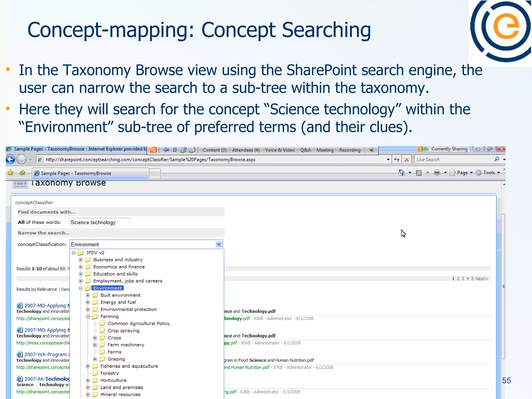The height and width of the screenshot is (399, 532).
Task: Open the address bar history dropdown
Action: pos(388,159)
